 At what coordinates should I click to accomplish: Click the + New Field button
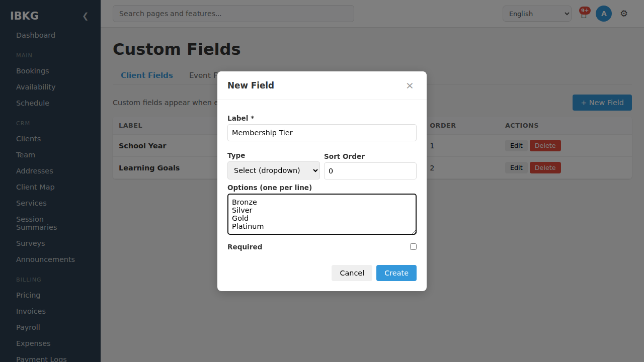[602, 103]
